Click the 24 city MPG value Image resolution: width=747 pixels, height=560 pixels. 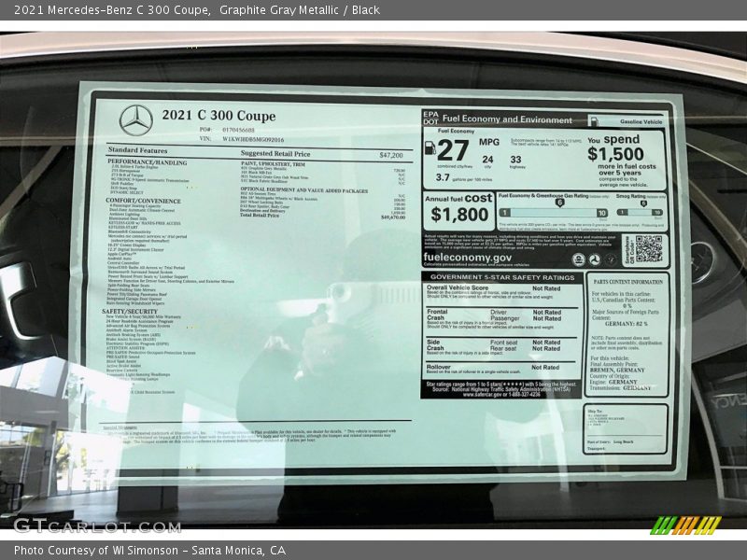click(x=487, y=160)
